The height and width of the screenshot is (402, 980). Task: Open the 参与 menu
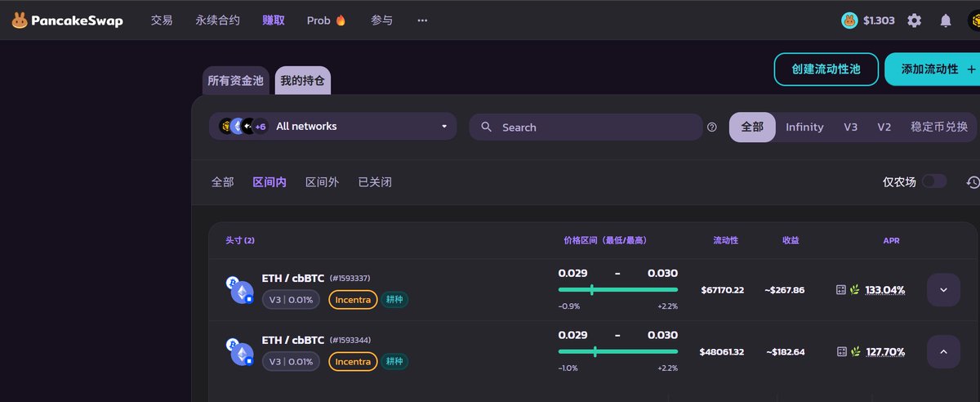click(x=381, y=20)
